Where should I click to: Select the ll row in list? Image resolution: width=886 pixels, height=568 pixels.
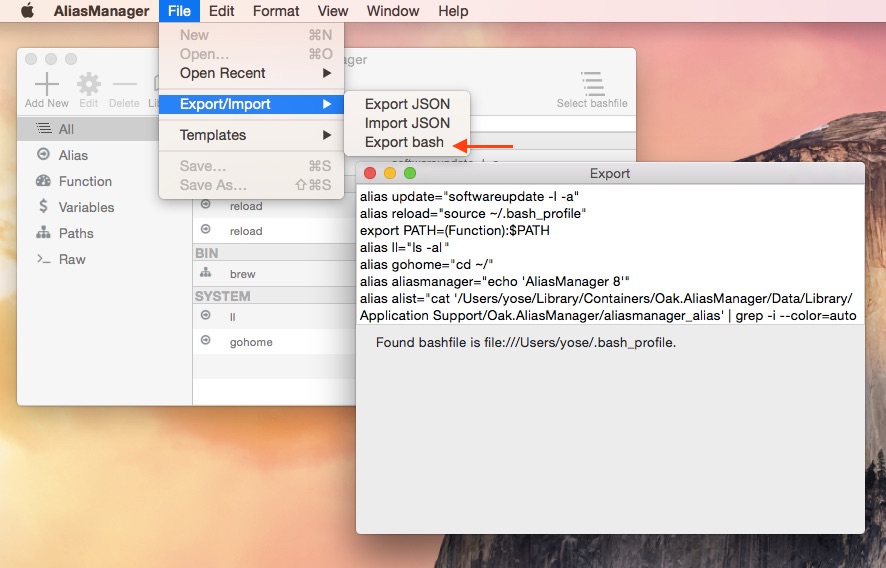click(275, 316)
